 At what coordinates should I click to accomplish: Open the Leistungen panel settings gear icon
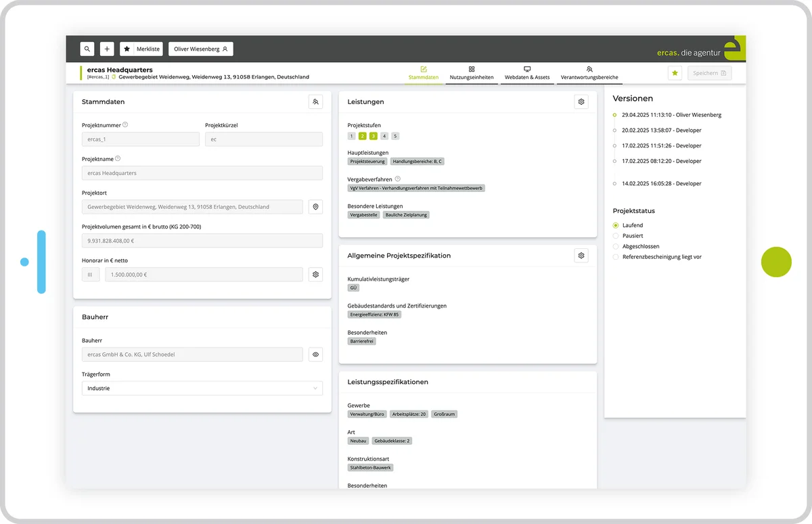[x=581, y=101]
